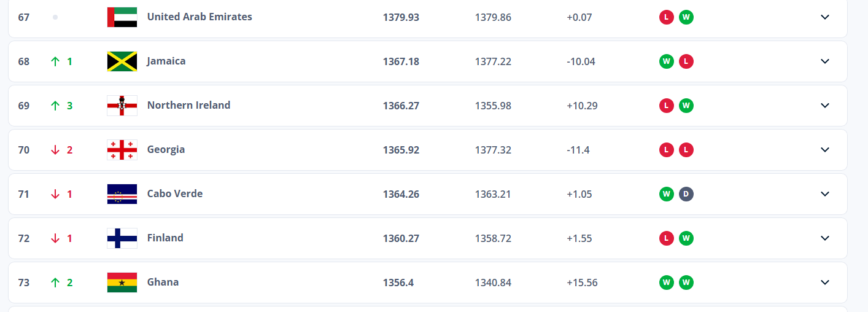This screenshot has height=312, width=868.
Task: Click Georgia's red down arrow rank indicator
Action: click(55, 150)
